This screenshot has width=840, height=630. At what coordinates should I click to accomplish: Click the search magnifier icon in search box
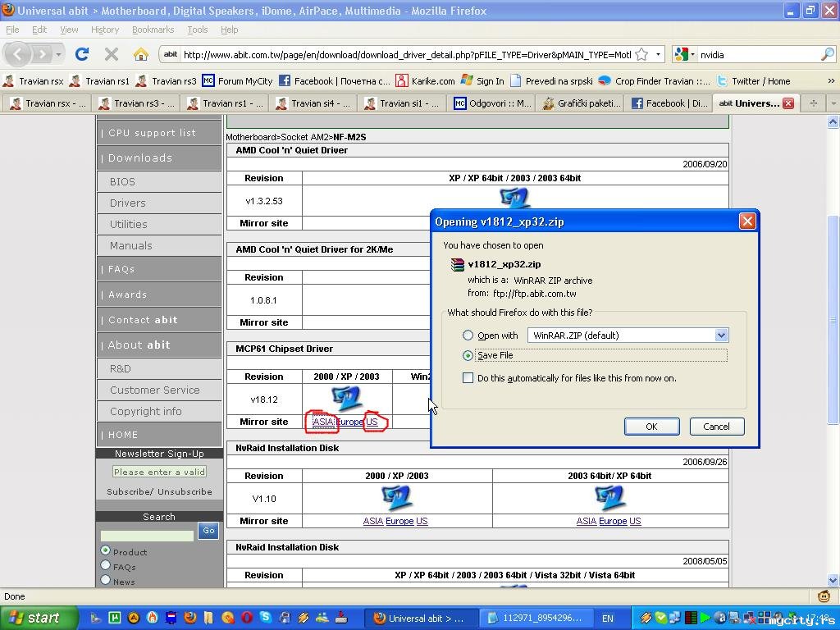(x=827, y=54)
